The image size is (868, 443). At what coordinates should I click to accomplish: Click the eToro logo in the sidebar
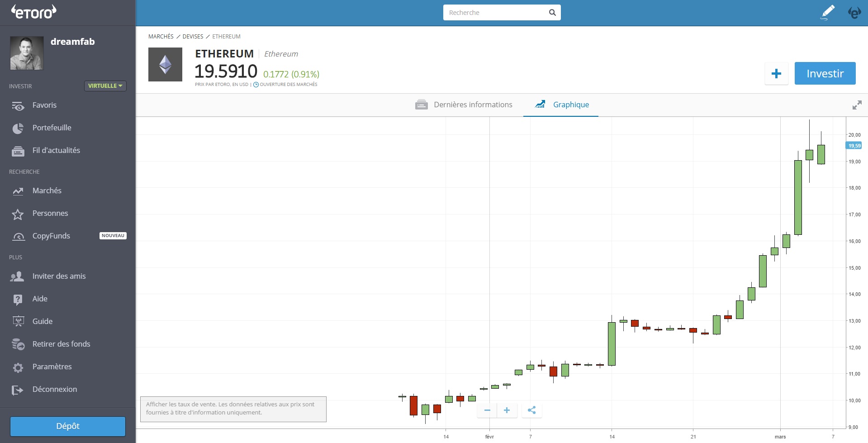(x=34, y=12)
